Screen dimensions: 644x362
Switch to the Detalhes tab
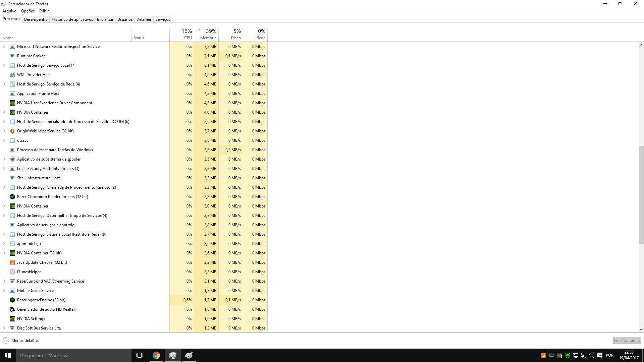(x=144, y=19)
